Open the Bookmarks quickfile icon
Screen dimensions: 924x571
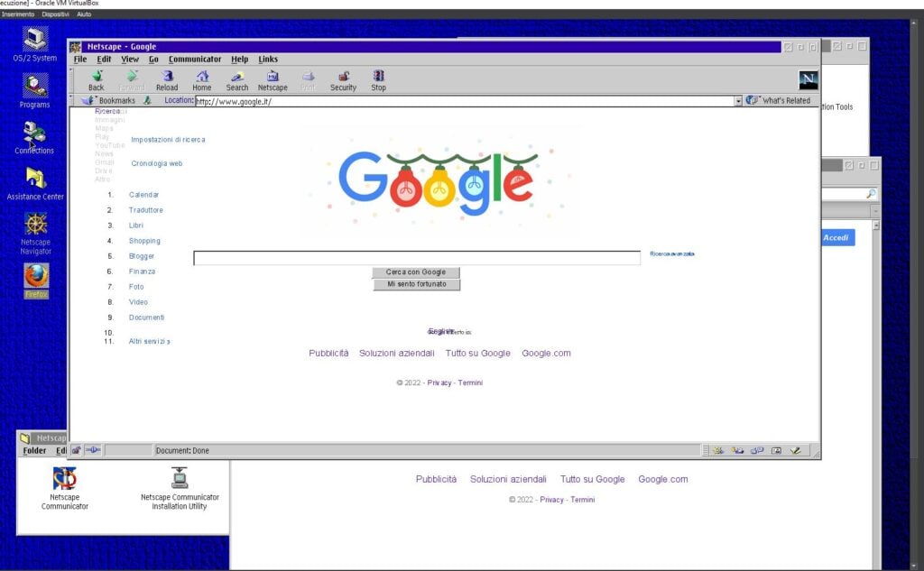(x=88, y=101)
